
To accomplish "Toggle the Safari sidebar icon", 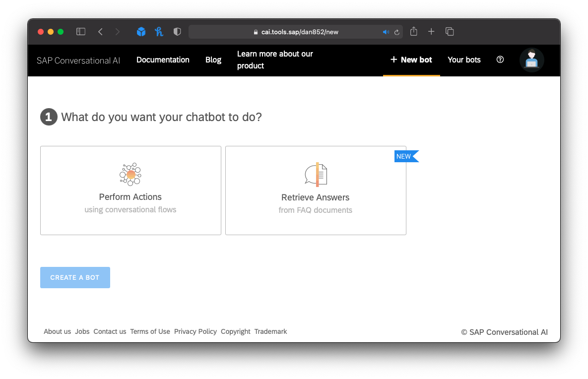I will 80,32.
